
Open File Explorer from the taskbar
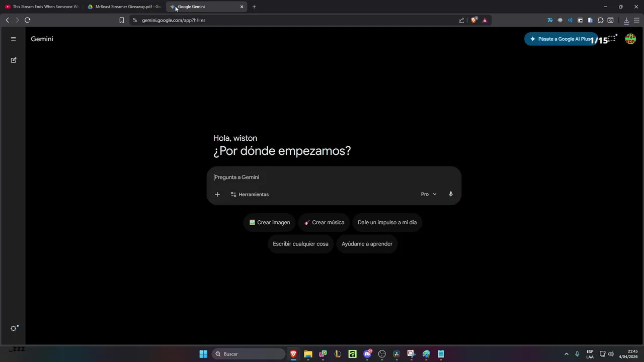point(308,354)
